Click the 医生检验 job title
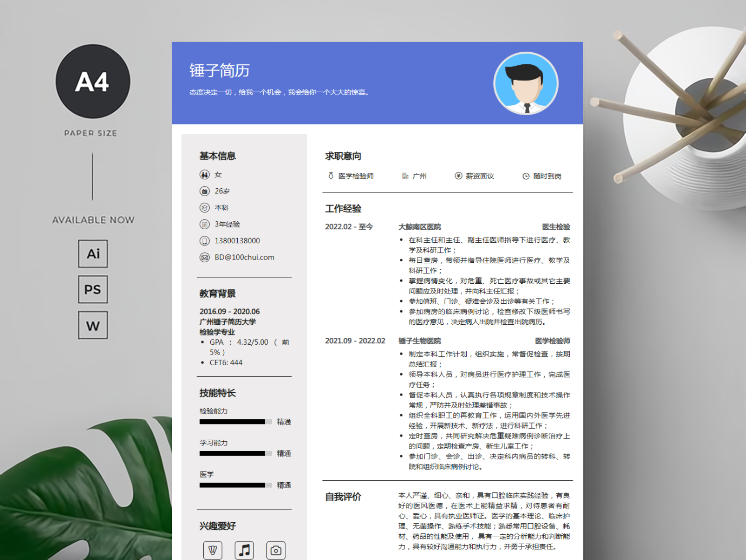Screen dimensions: 746x560 556,227
